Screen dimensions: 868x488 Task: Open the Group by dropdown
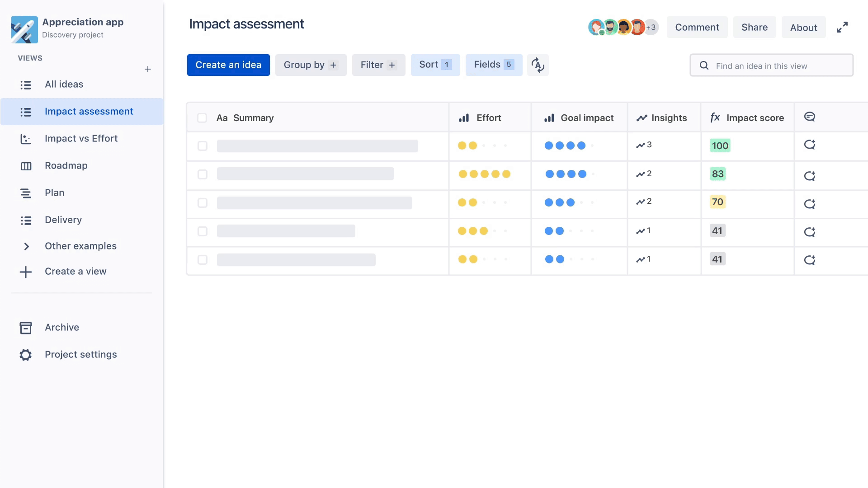tap(309, 64)
